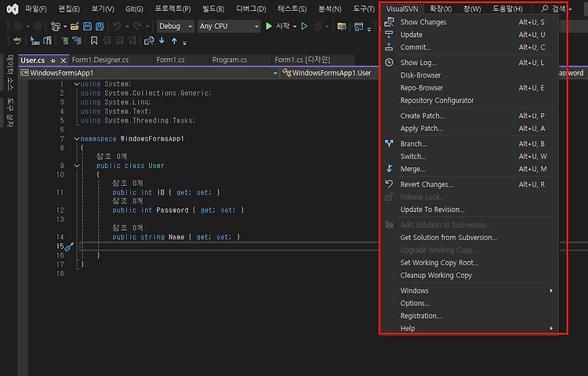This screenshot has height=376, width=588.
Task: Click the comment out lines icon
Action: 65,41
